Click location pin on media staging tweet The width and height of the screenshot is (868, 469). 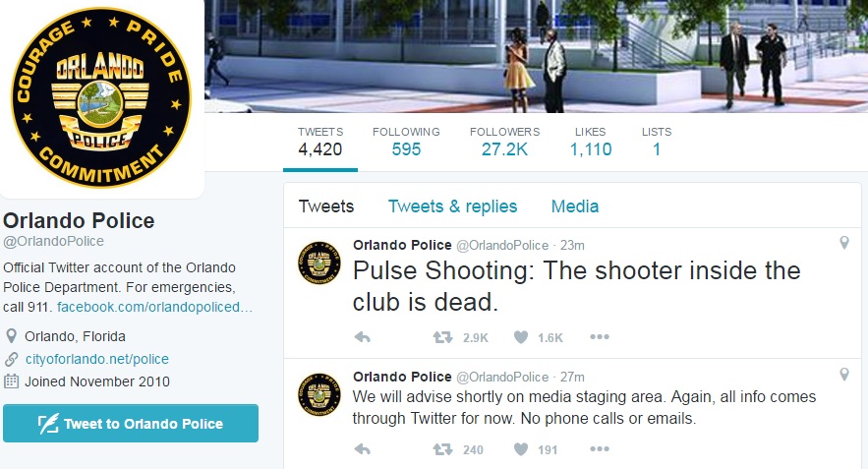click(x=844, y=375)
